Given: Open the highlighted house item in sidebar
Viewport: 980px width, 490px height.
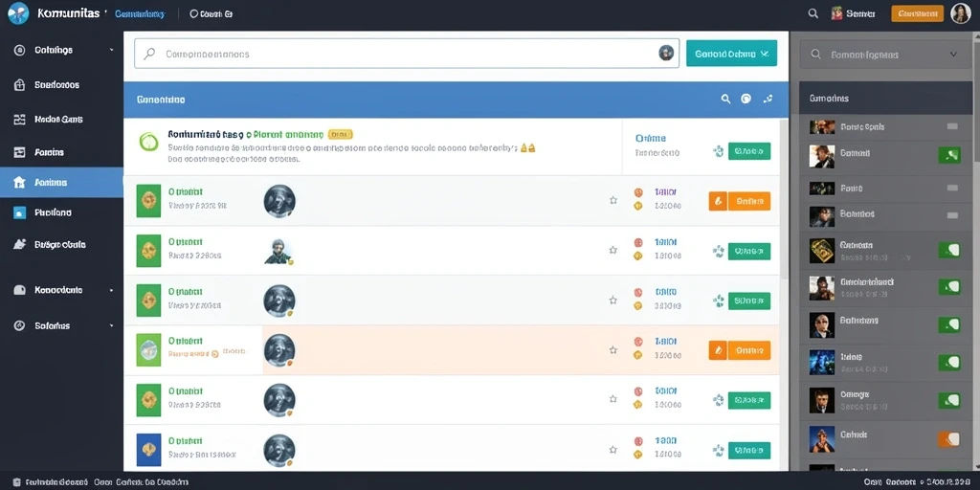Looking at the screenshot, I should tap(62, 183).
